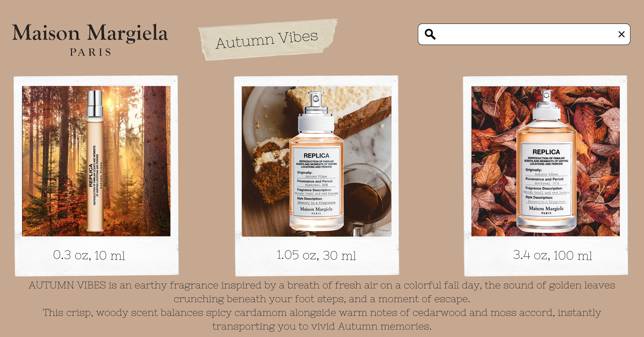The width and height of the screenshot is (644, 337).
Task: Select the 100 ml bottle polaroid image
Action: pyautogui.click(x=546, y=161)
